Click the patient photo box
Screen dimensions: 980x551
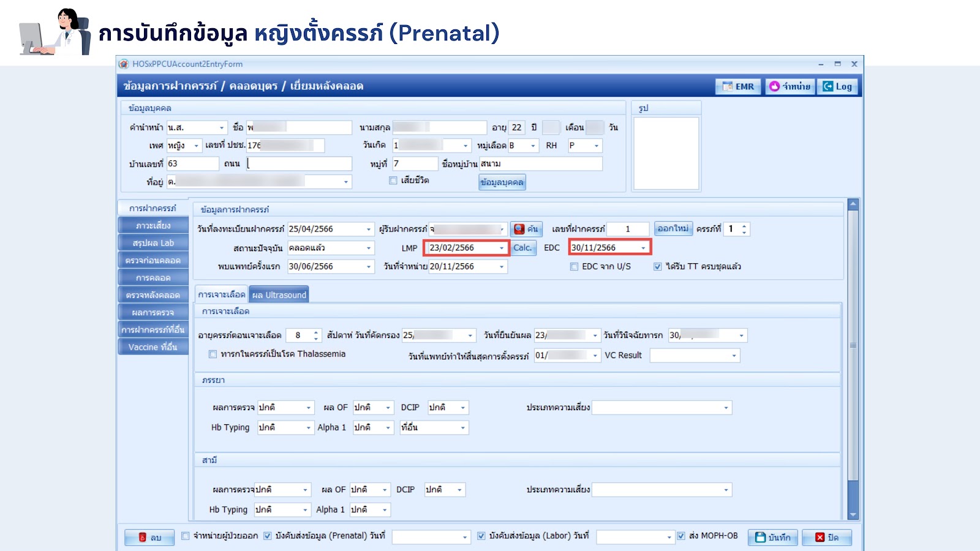[666, 153]
